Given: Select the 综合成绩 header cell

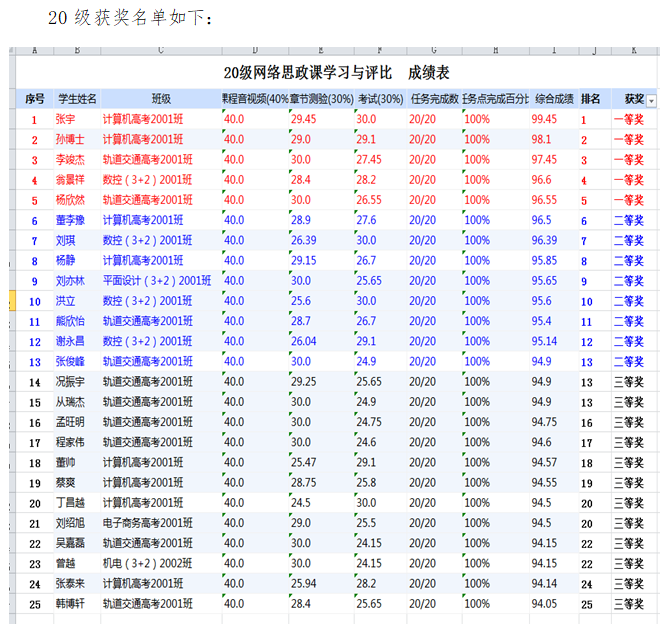Looking at the screenshot, I should point(553,99).
